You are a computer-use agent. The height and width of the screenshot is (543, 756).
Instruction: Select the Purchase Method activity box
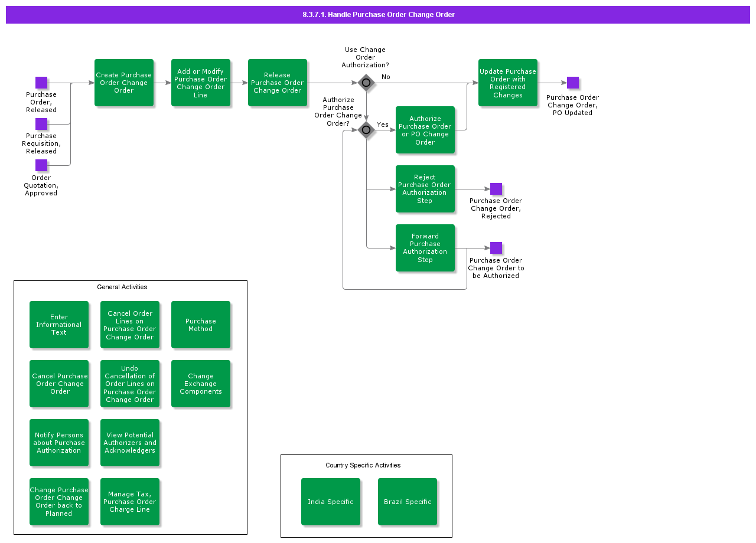201,325
